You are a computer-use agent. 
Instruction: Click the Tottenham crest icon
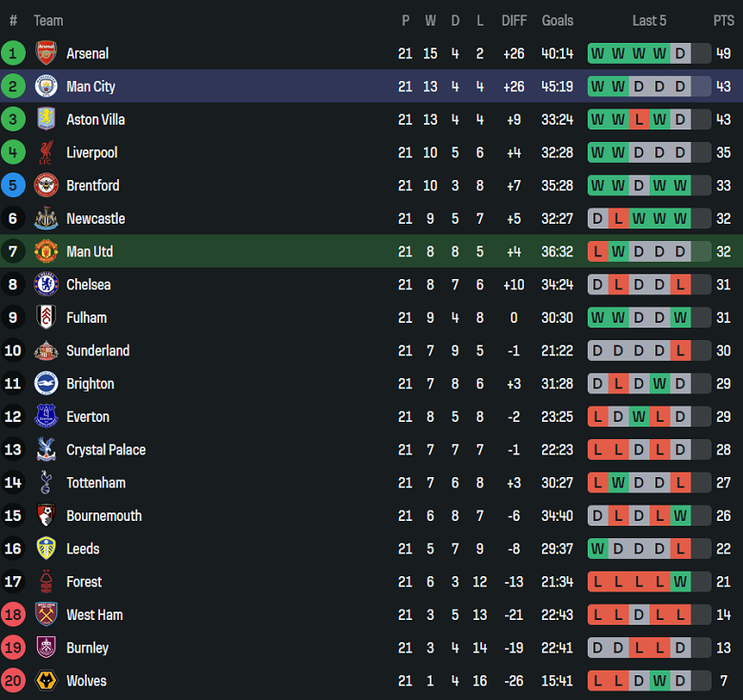tap(46, 483)
